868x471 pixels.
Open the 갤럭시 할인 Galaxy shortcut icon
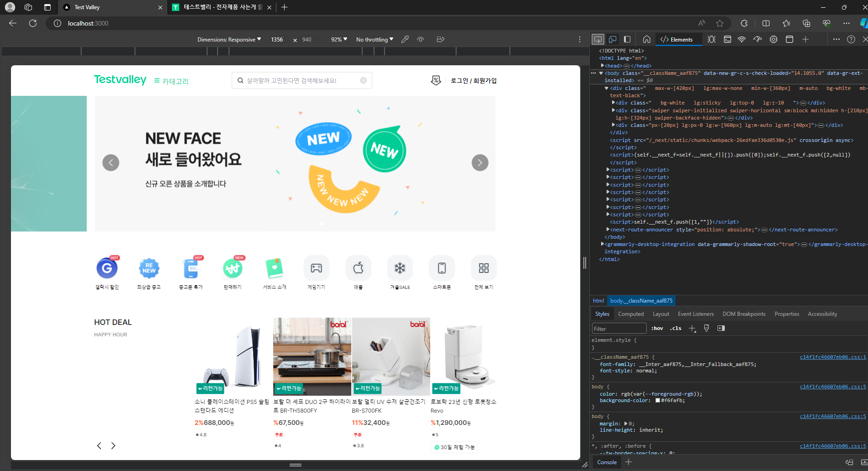(107, 268)
